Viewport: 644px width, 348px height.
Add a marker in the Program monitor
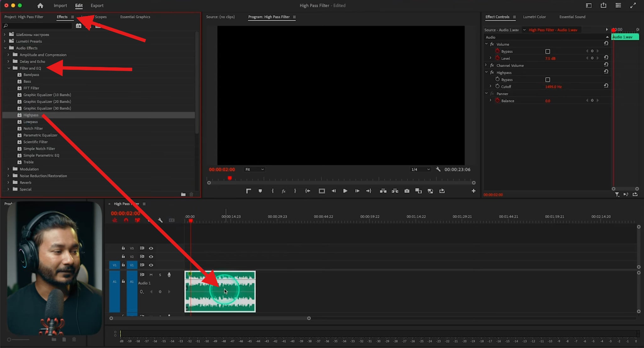(x=260, y=191)
